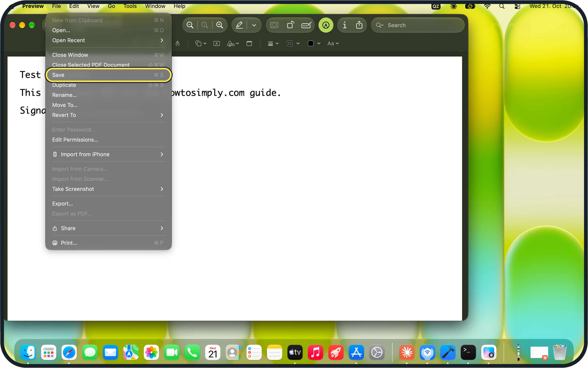Rotate the page with the Rotate icon
The width and height of the screenshot is (588, 368).
pos(290,25)
